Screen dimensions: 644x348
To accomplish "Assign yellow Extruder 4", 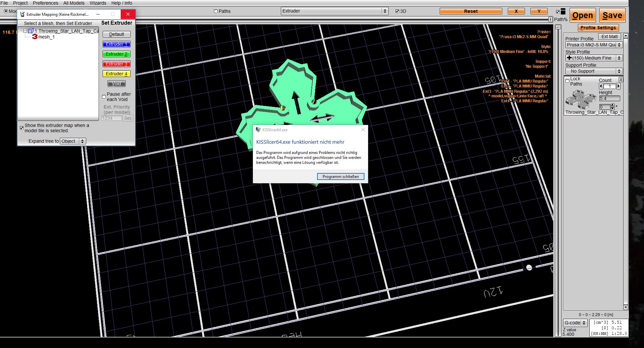I will click(x=116, y=74).
